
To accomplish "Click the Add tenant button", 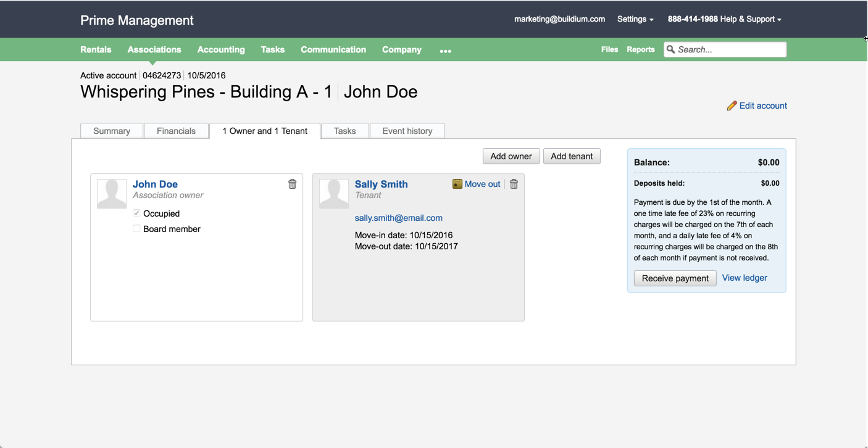I will (x=571, y=156).
